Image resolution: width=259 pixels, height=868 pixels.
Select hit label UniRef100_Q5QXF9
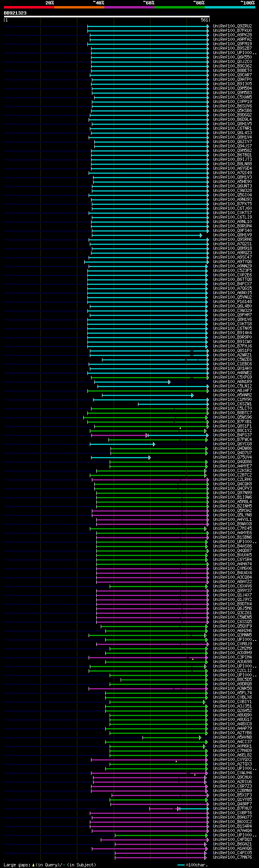232,626
